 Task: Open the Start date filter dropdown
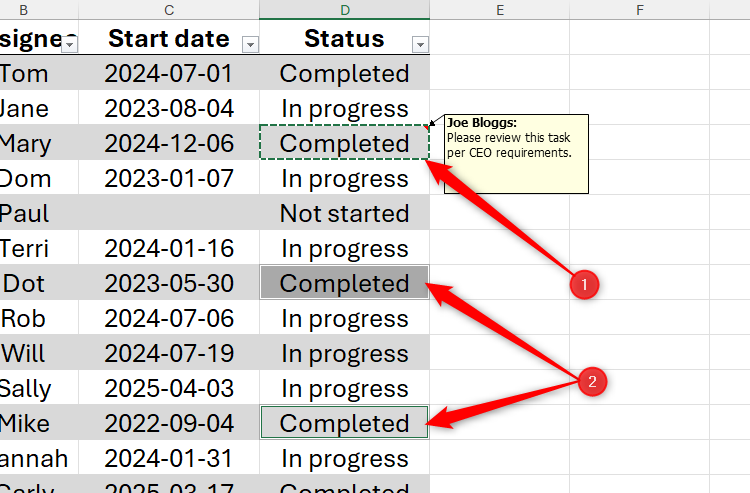tap(250, 44)
